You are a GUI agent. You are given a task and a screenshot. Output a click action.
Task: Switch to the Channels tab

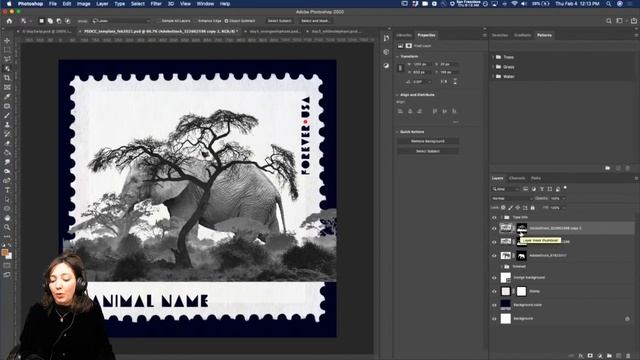coord(517,178)
